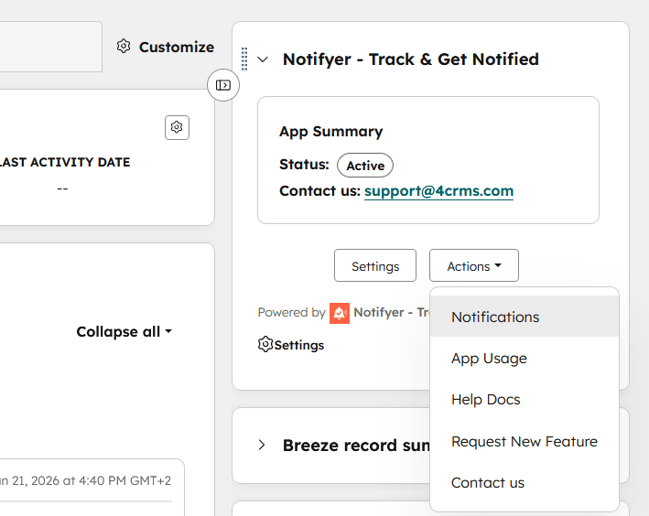Open the Collapse all dropdown
This screenshot has height=516, width=649.
tap(124, 332)
